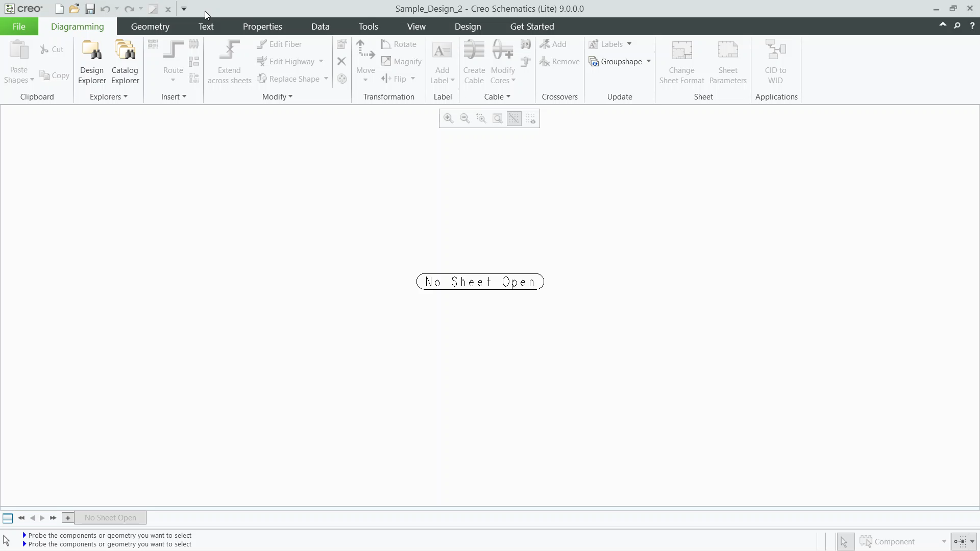Click the add new sheet plus button

point(67,518)
